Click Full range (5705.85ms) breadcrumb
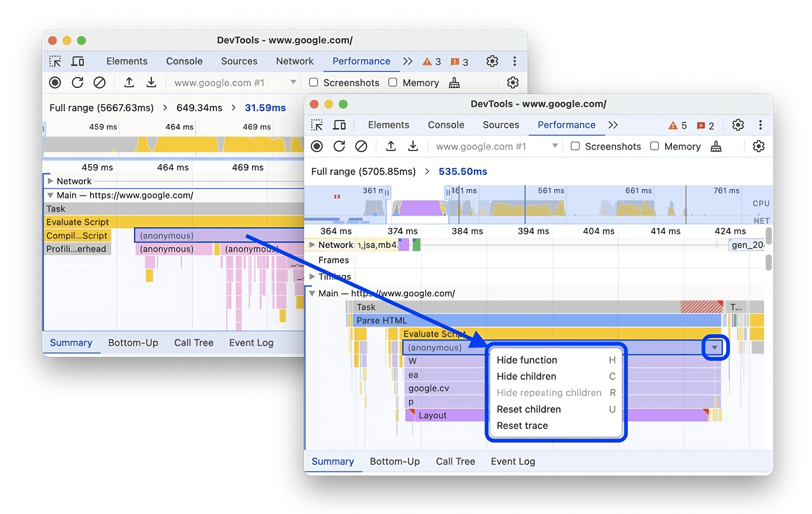This screenshot has width=812, height=514. (x=363, y=172)
